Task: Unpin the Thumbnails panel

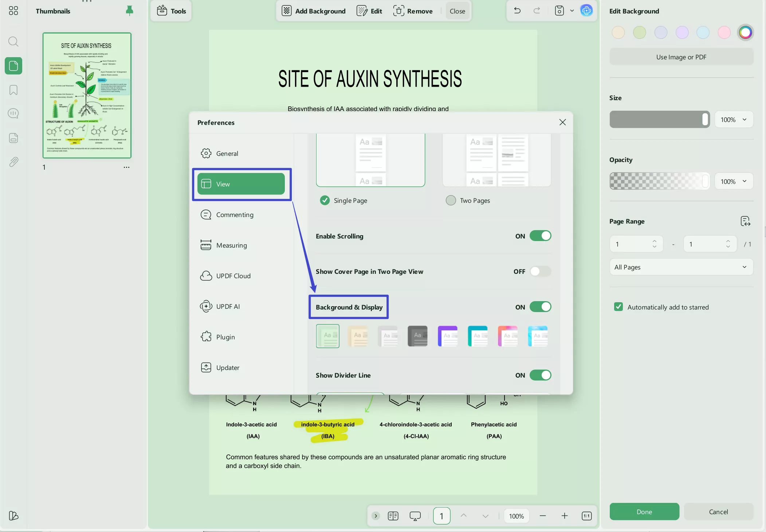Action: 129,11
